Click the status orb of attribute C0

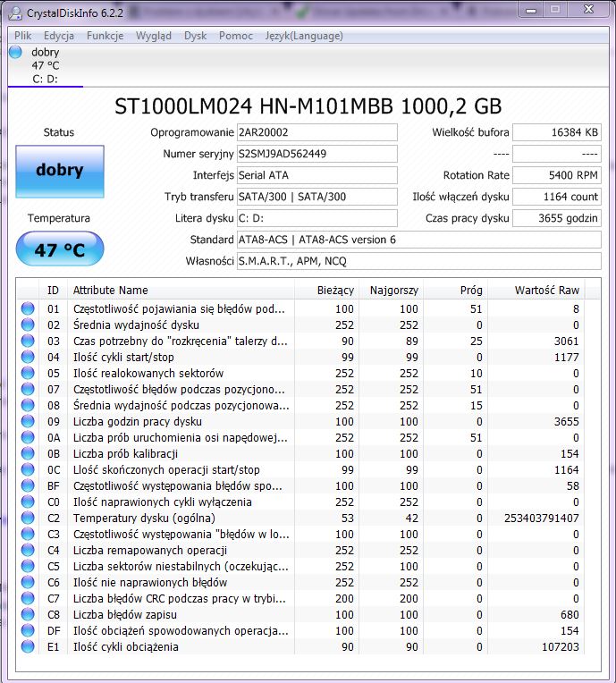point(28,502)
